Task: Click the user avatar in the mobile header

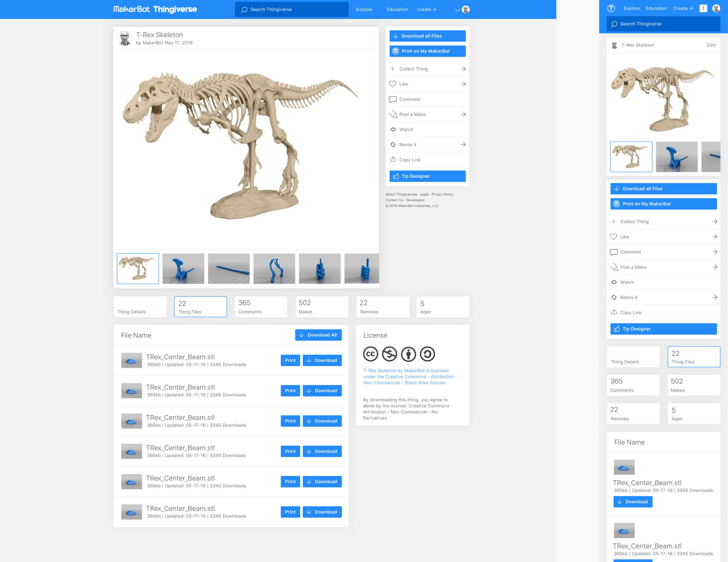Action: tap(716, 8)
